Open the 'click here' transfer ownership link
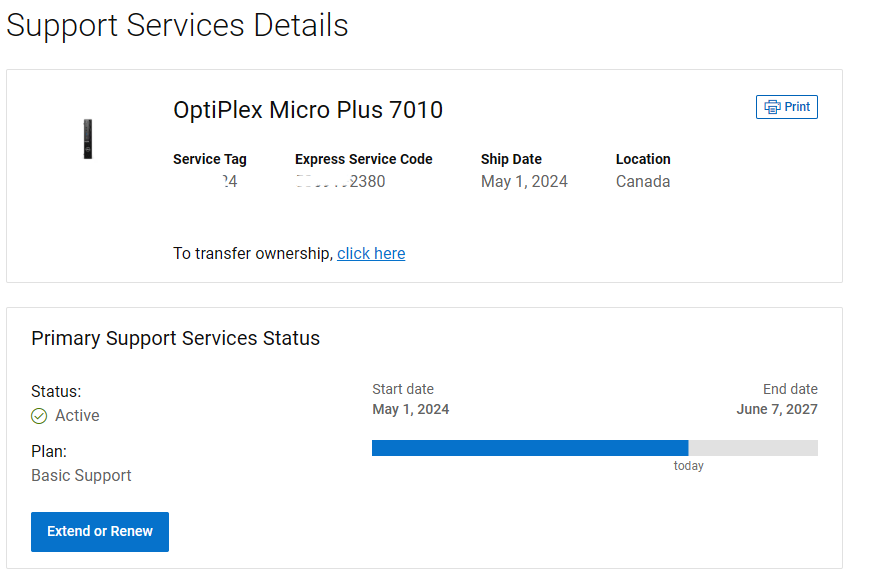Screen dimensions: 886x569 [x=371, y=253]
